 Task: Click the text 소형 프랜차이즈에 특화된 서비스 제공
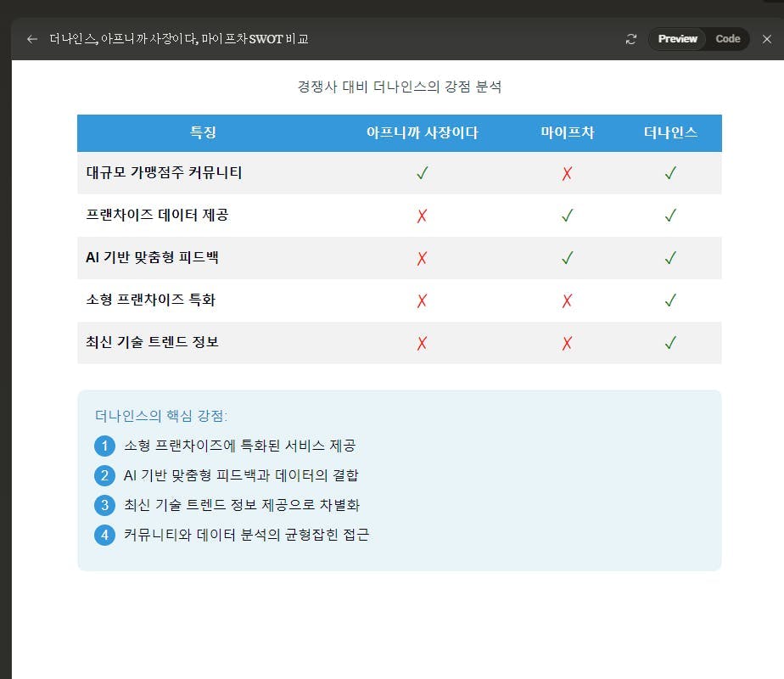(239, 446)
